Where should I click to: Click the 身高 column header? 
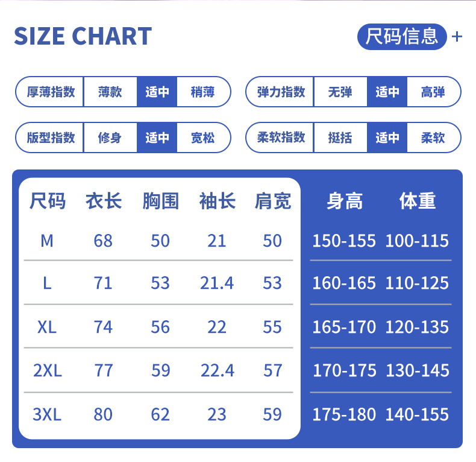[345, 201]
